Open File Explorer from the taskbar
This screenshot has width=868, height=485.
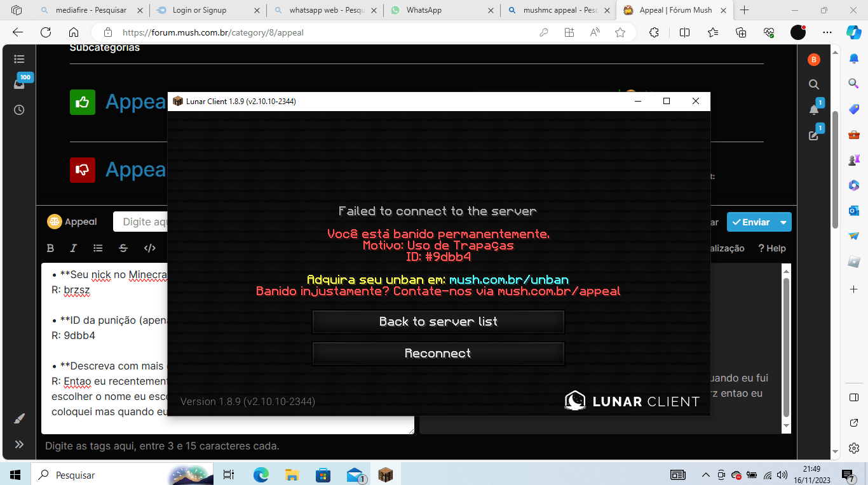[292, 475]
